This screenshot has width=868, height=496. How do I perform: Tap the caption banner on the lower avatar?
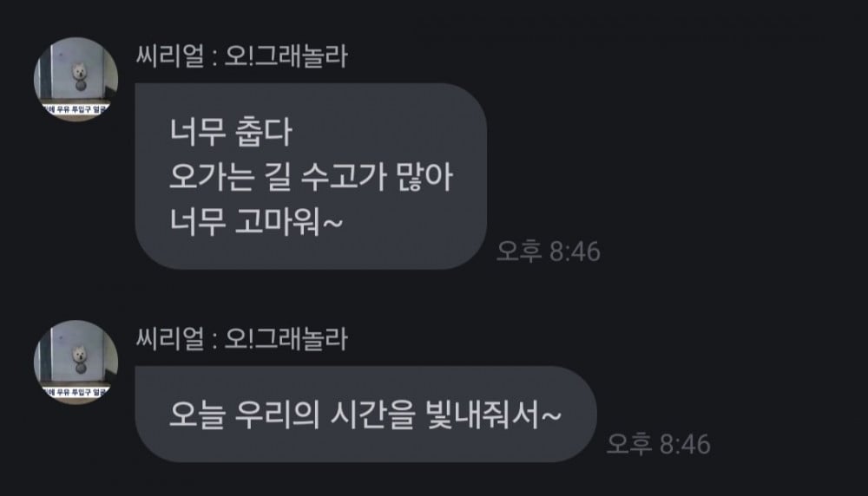(76, 391)
